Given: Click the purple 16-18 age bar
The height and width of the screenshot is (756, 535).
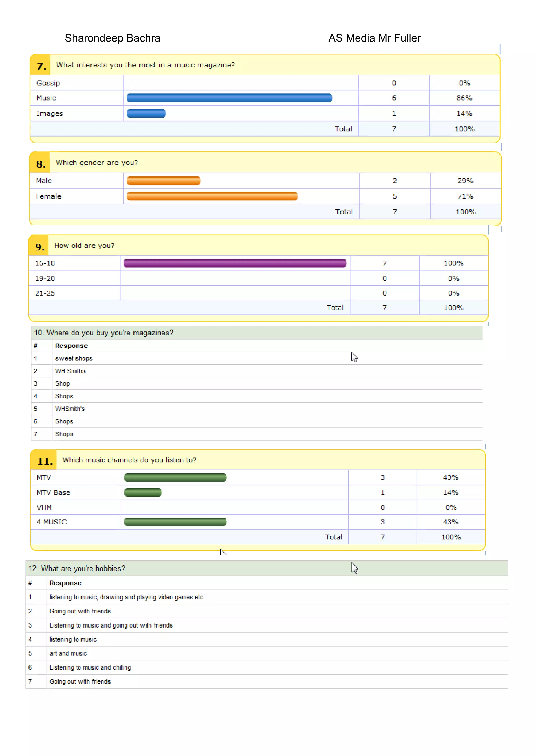Looking at the screenshot, I should pos(235,263).
